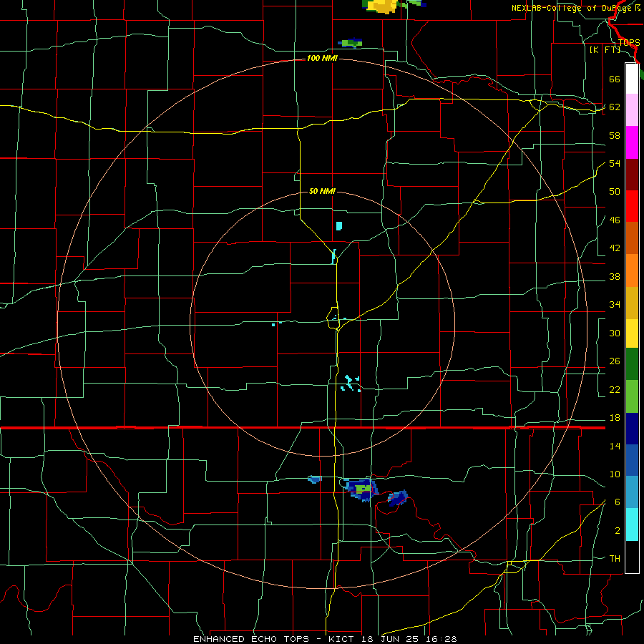Click the cyan rectangular echo inside the 50 NMI ring
The width and height of the screenshot is (644, 644).
tap(339, 226)
